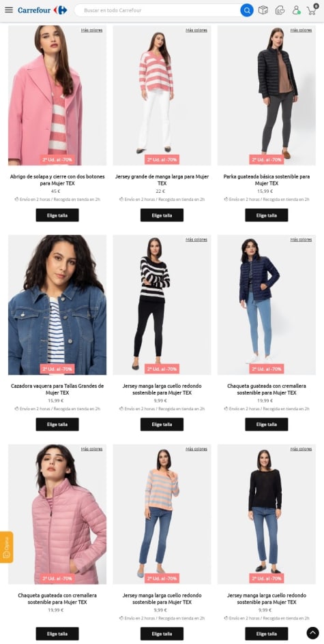Screen dimensions: 324x644
Task: Choose size for the pink lapel coat
Action: point(57,215)
